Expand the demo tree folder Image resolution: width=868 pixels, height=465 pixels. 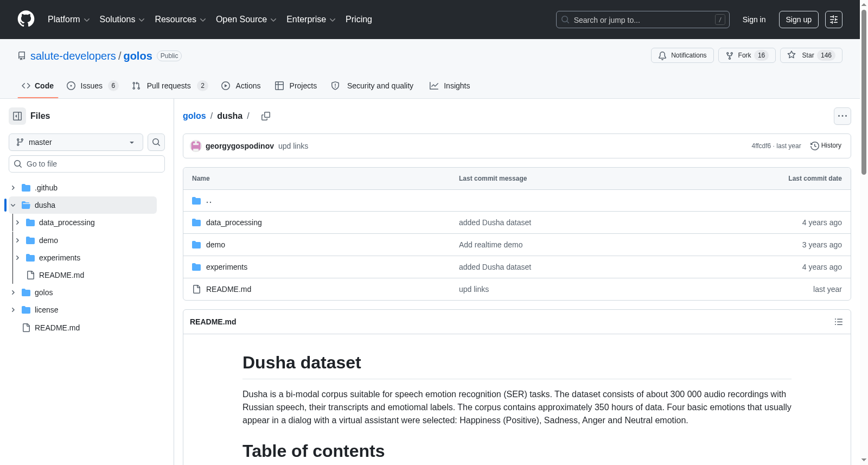17,240
